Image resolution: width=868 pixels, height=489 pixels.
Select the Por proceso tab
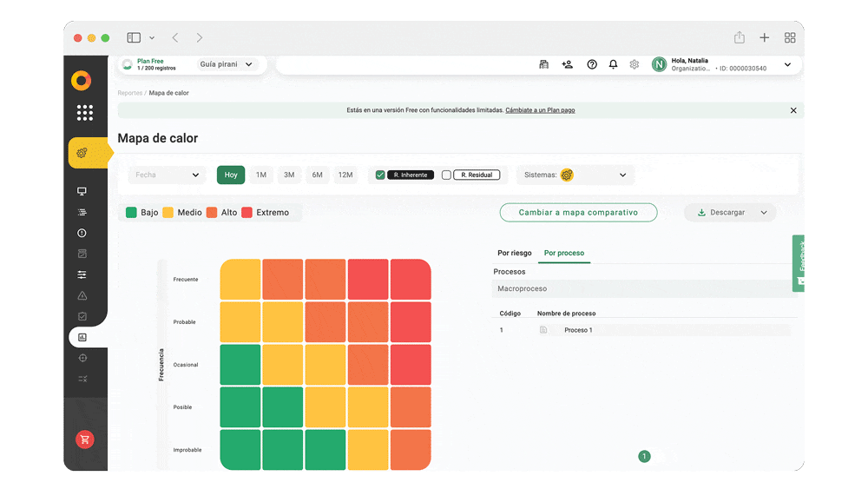[564, 253]
